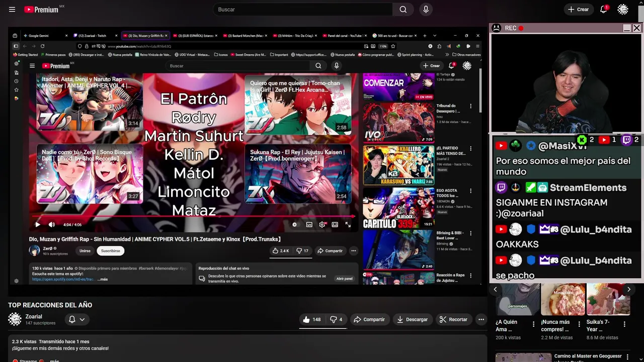Expand description with '...más' after Spotify link
Screen dimensions: 644x362
coord(103,279)
